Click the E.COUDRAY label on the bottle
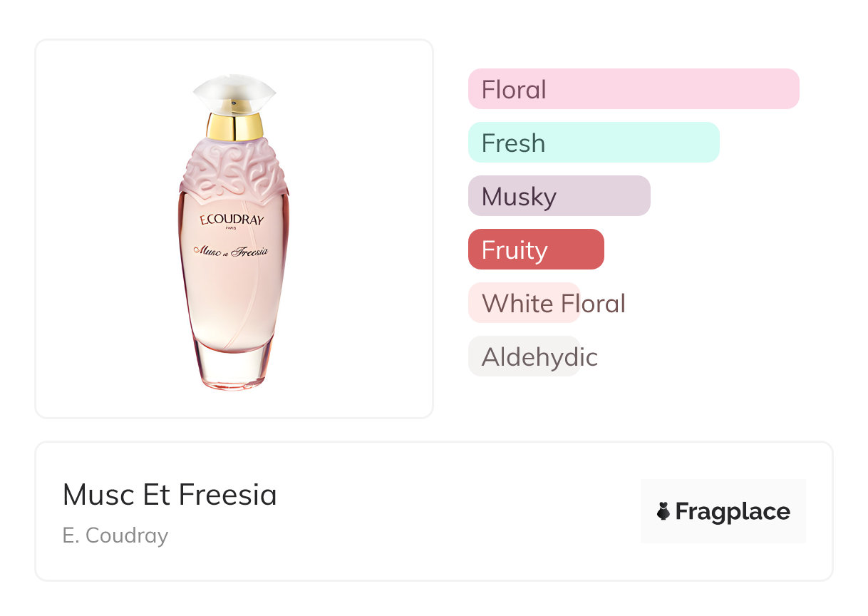Screen dimensions: 868x616 pyautogui.click(x=232, y=219)
